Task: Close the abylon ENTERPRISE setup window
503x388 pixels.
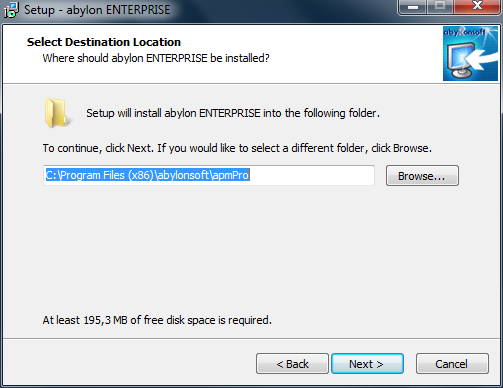Action: (478, 7)
